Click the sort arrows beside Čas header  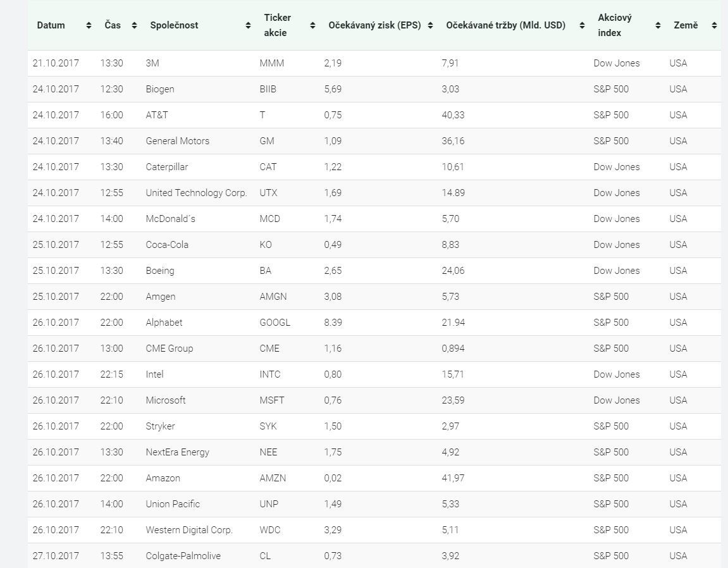pos(134,25)
